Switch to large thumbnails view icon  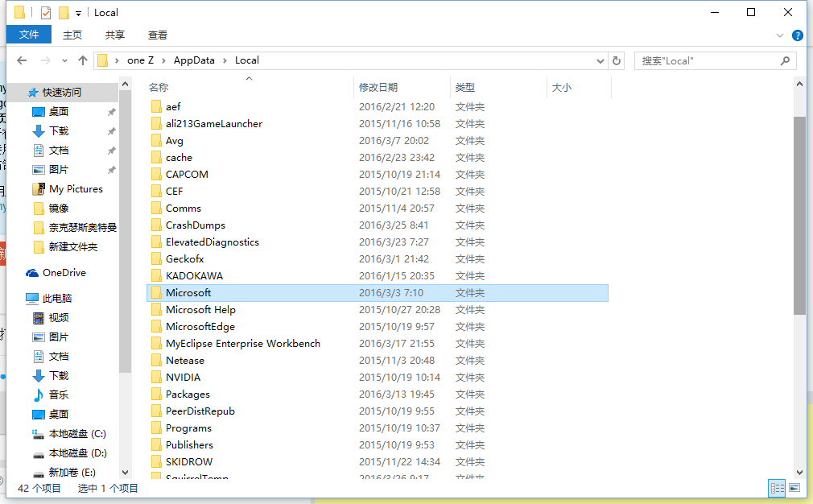(794, 488)
